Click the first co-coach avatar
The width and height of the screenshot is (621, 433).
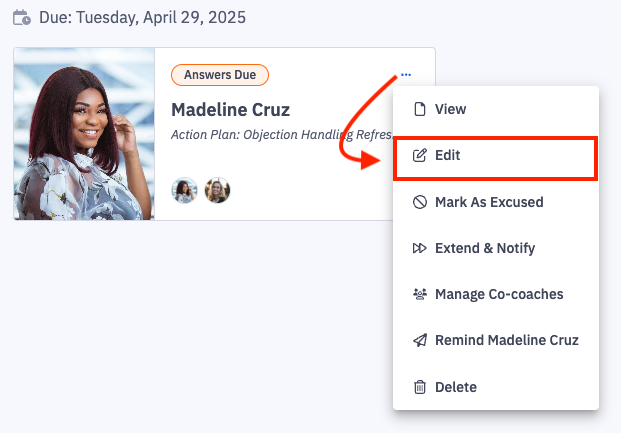184,190
